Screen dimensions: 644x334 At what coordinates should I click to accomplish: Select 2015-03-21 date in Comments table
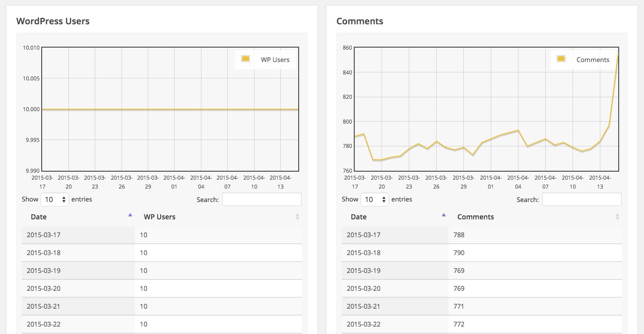364,306
